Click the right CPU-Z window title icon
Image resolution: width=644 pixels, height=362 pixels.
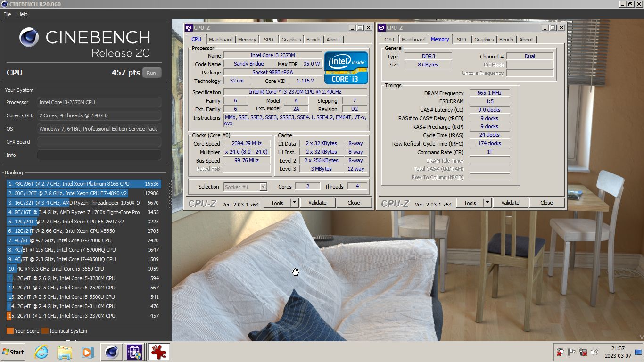tap(382, 28)
